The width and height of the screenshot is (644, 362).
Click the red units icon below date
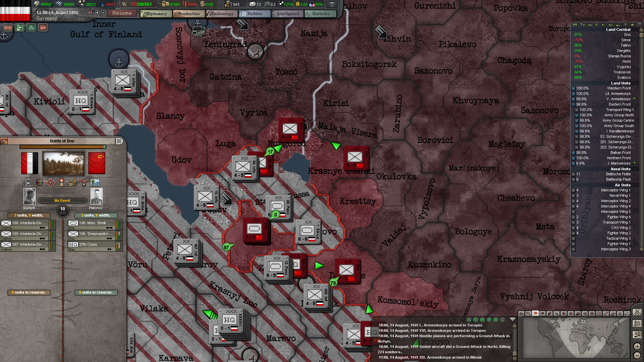click(43, 28)
